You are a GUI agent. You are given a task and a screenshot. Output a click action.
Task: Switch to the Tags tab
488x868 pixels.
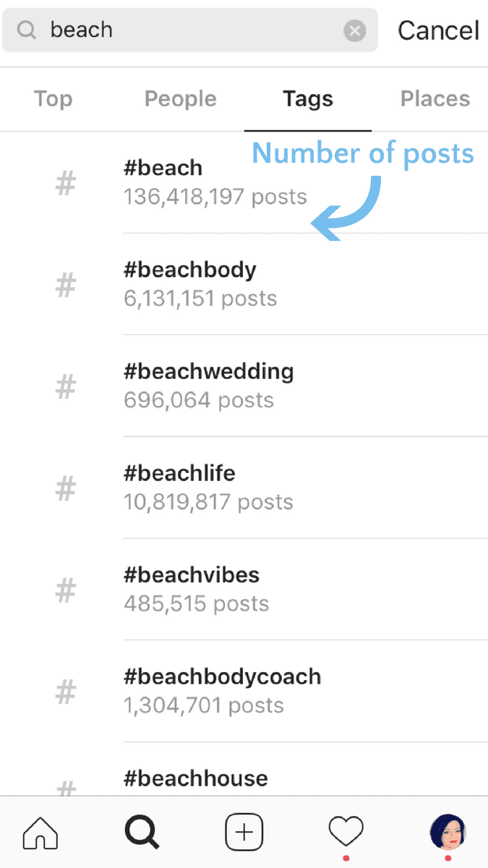point(308,98)
